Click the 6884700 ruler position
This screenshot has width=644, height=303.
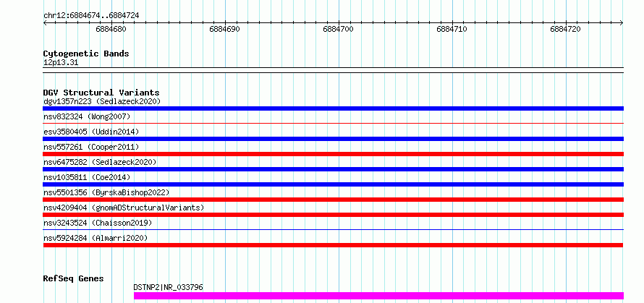(339, 29)
